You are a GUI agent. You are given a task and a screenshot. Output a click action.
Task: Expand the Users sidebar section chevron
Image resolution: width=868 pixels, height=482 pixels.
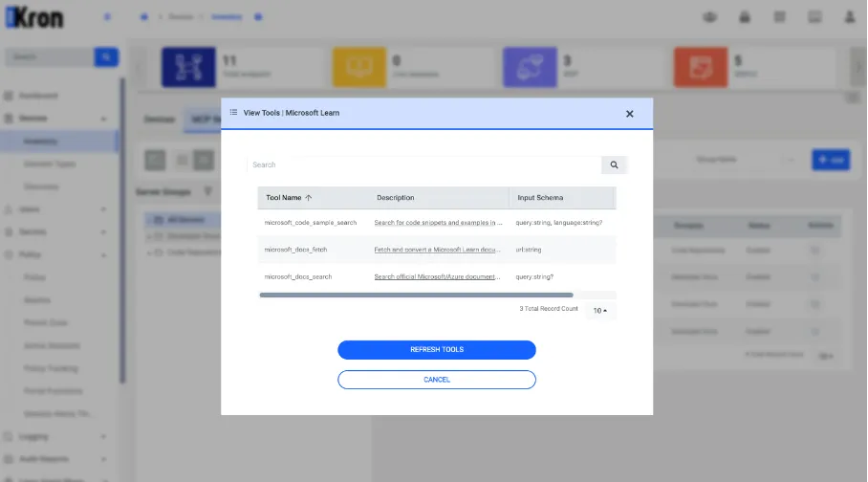(x=103, y=209)
